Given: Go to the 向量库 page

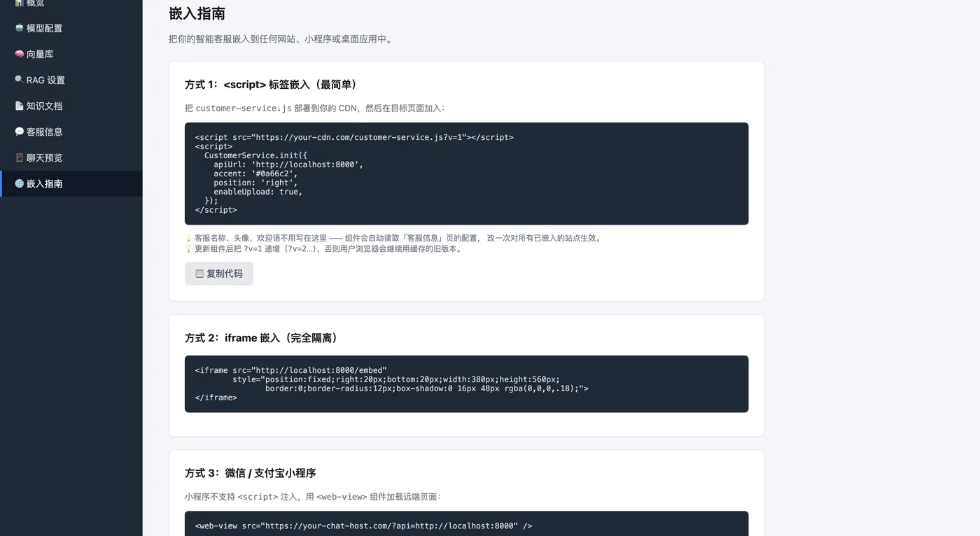Looking at the screenshot, I should [71, 54].
